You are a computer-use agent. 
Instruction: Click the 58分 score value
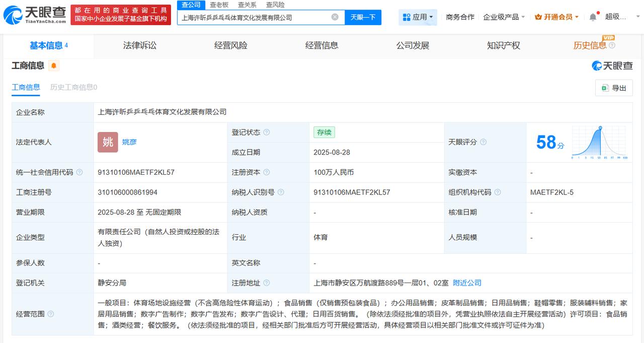(x=550, y=143)
